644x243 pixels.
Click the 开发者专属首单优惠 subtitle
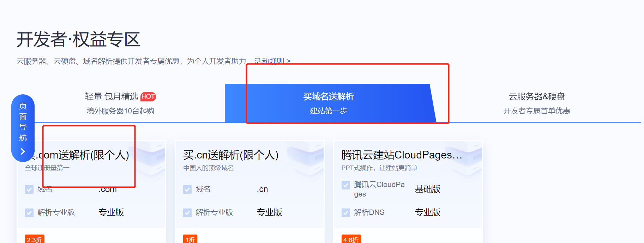click(x=537, y=111)
